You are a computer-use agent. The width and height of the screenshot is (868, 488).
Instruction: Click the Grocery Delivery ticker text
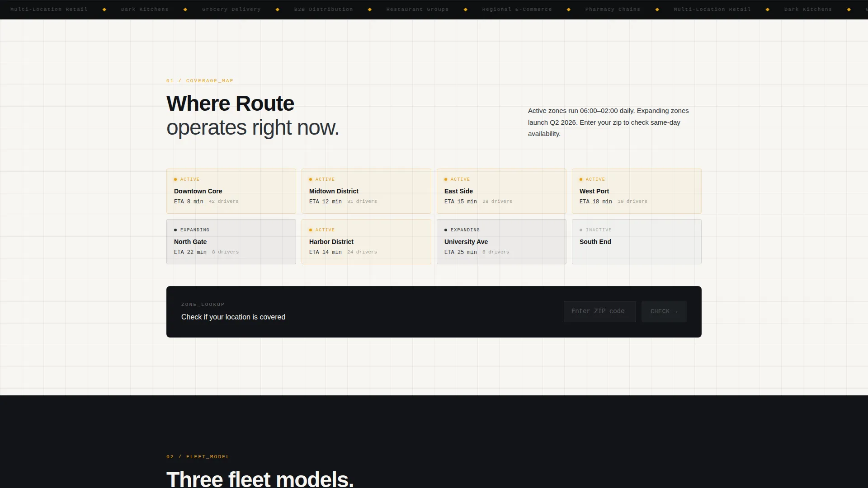(x=231, y=9)
